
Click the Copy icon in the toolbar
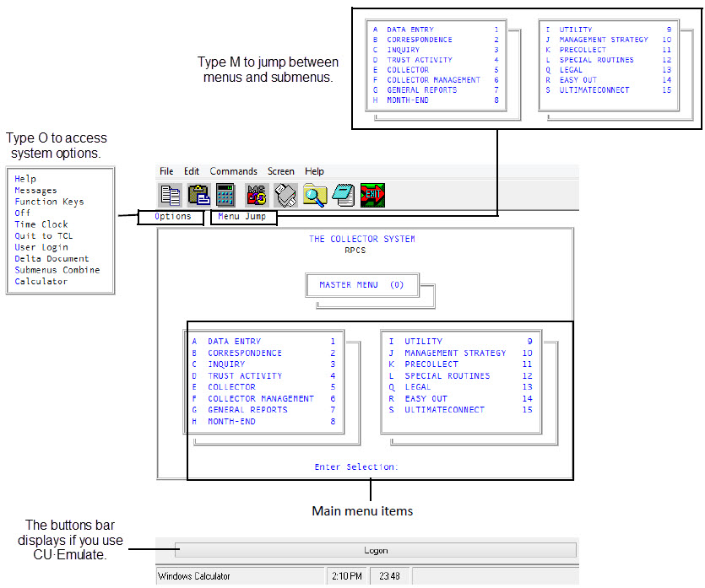click(171, 195)
